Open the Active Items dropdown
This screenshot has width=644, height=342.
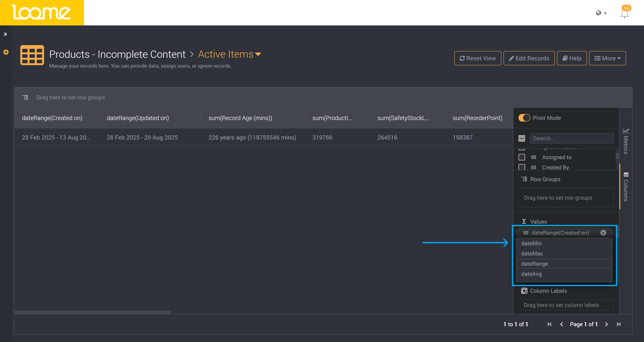[230, 54]
